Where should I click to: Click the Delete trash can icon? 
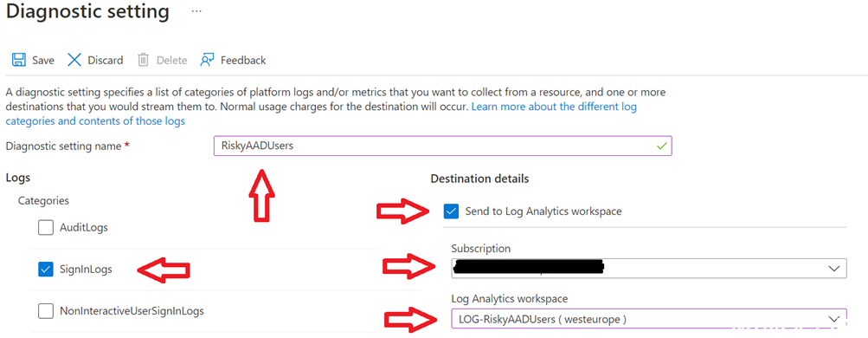144,60
